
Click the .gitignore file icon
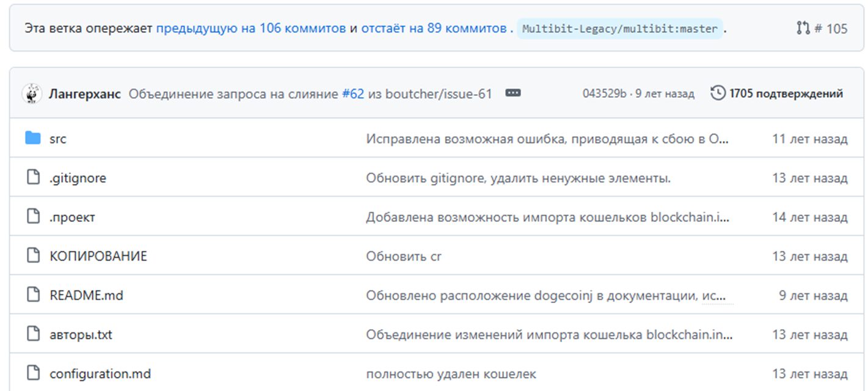point(33,178)
